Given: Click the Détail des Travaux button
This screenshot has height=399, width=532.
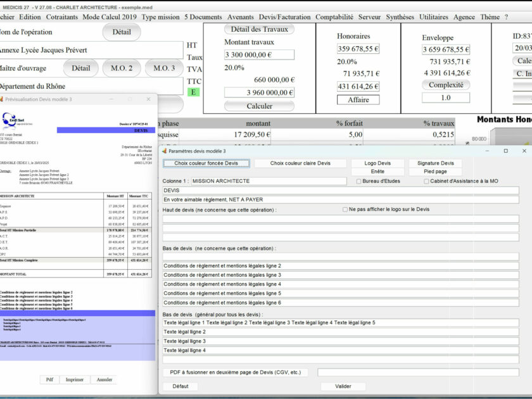Looking at the screenshot, I should [x=259, y=29].
